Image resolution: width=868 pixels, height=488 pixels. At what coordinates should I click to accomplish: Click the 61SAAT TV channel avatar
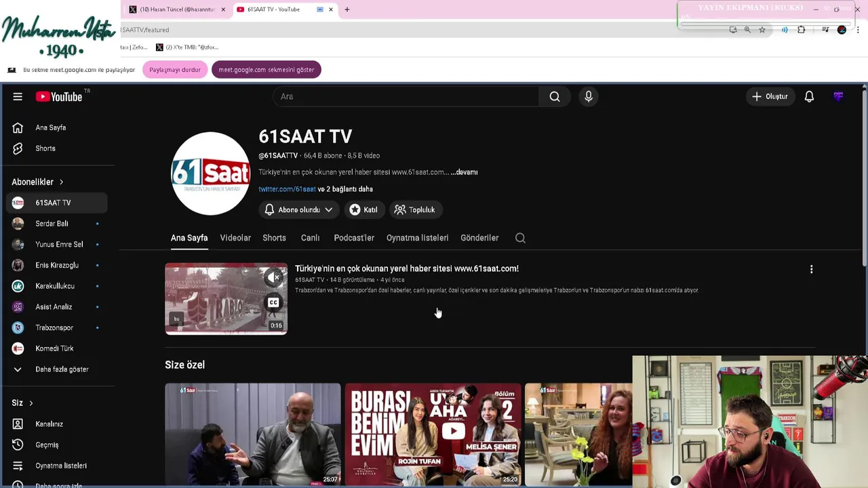[x=210, y=174]
